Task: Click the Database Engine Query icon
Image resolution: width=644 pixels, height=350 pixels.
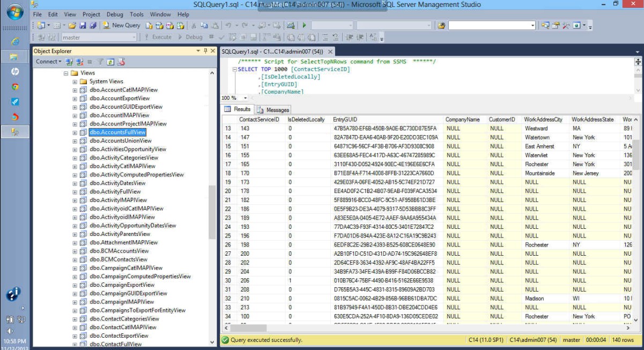Action: (150, 25)
